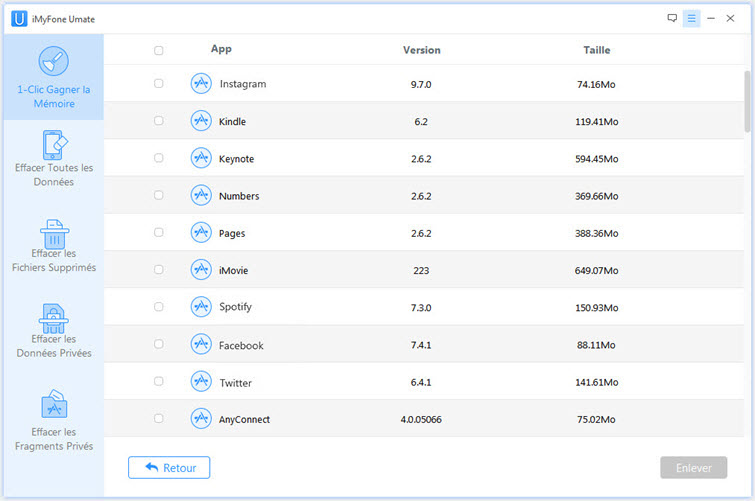Click Spotify version 7.3.0

(421, 308)
